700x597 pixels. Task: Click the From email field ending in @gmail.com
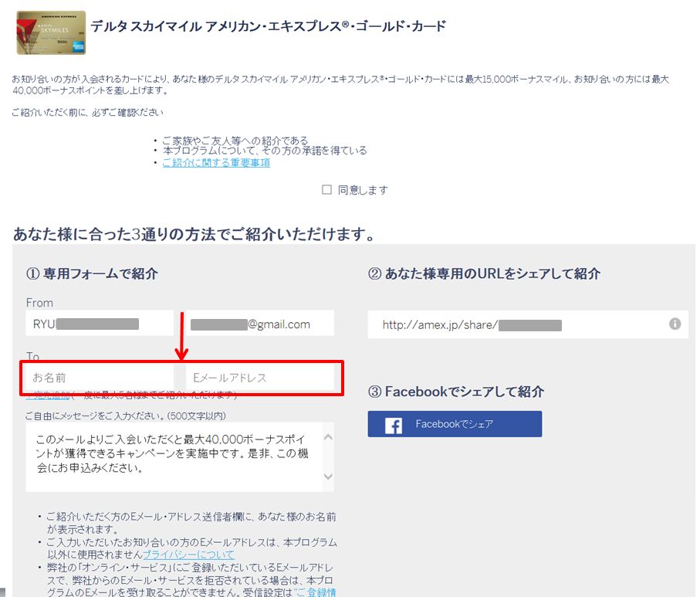tap(260, 324)
